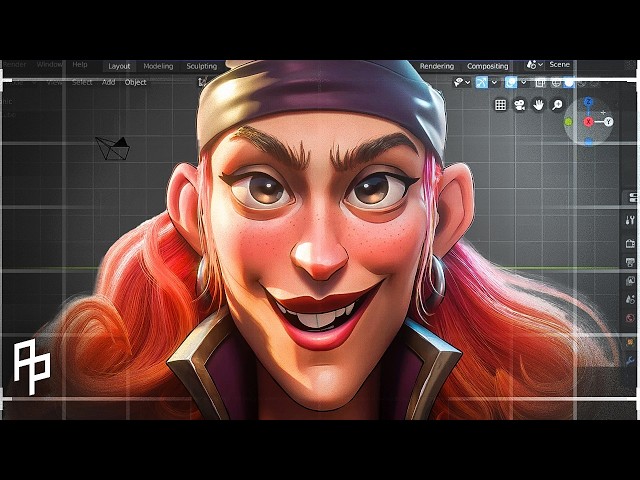The height and width of the screenshot is (480, 640).
Task: Switch to orthographic grid view icon
Action: pyautogui.click(x=500, y=105)
